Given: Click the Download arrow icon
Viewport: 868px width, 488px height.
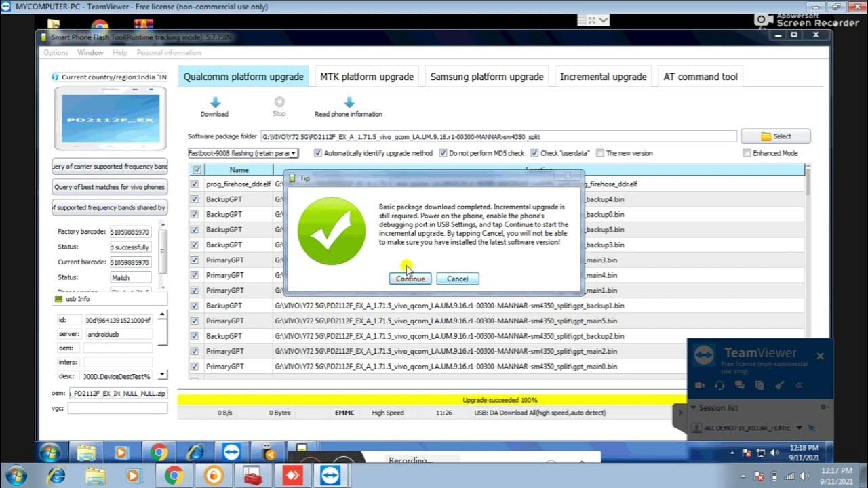Looking at the screenshot, I should click(214, 102).
